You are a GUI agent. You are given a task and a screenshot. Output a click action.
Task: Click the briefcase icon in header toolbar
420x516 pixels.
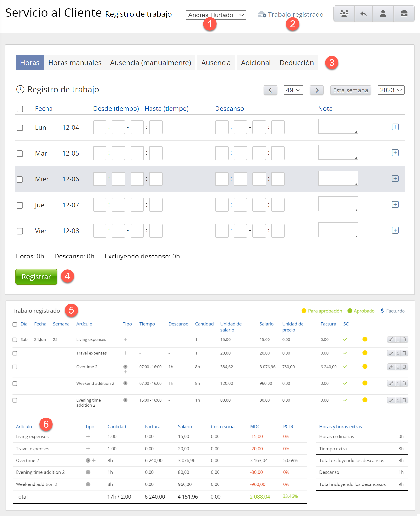point(404,14)
